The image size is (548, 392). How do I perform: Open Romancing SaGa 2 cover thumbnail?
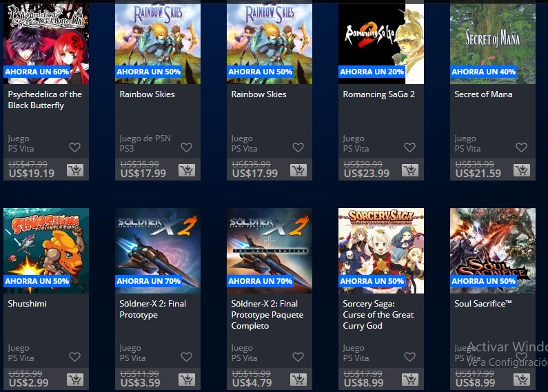pos(381,43)
